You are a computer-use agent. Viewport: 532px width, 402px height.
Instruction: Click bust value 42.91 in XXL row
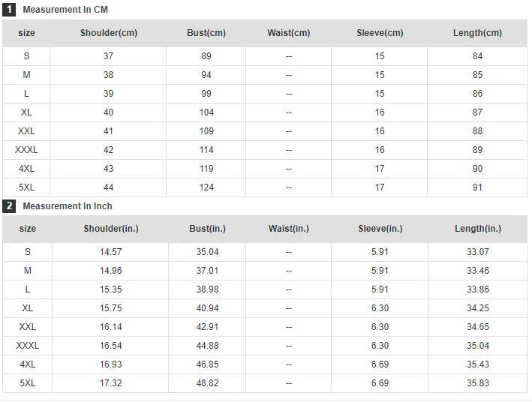tap(207, 327)
